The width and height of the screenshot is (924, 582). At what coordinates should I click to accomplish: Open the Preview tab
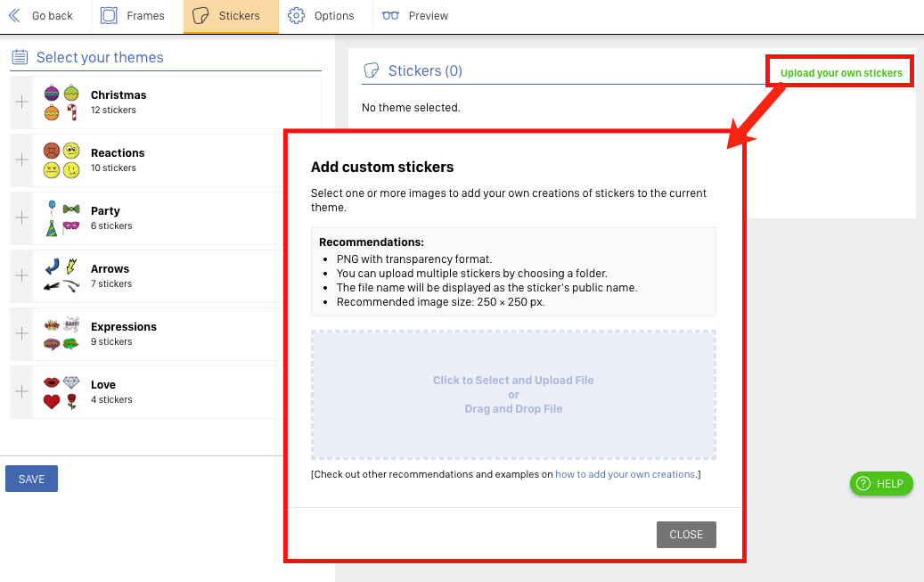tap(415, 16)
